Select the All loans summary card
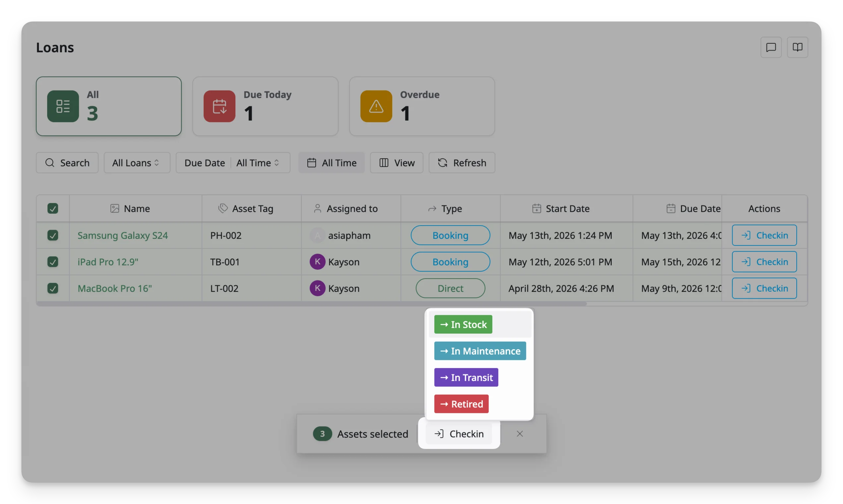This screenshot has height=504, width=843. point(109,106)
